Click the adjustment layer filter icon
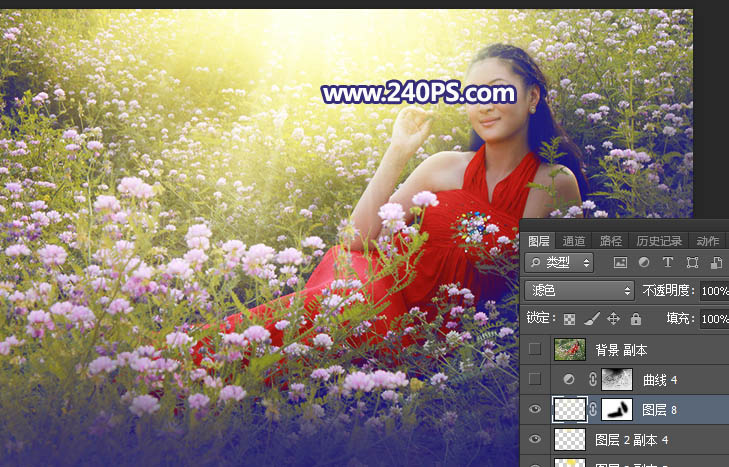Screen dimensions: 729x467 coord(644,263)
